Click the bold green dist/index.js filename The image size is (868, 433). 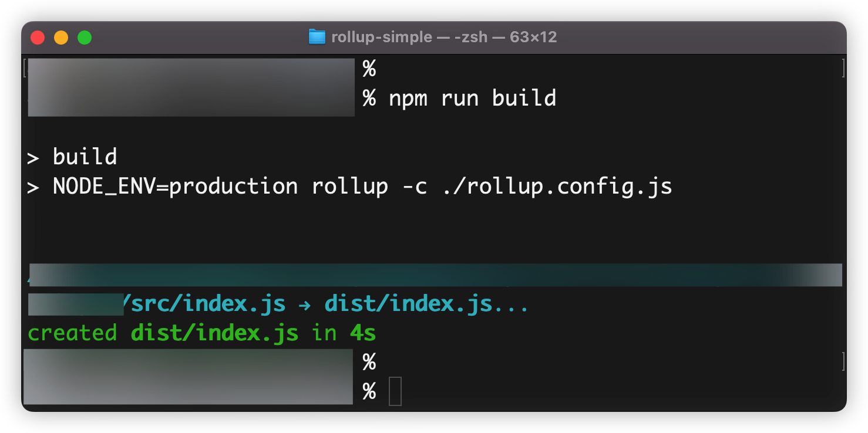[x=214, y=334]
